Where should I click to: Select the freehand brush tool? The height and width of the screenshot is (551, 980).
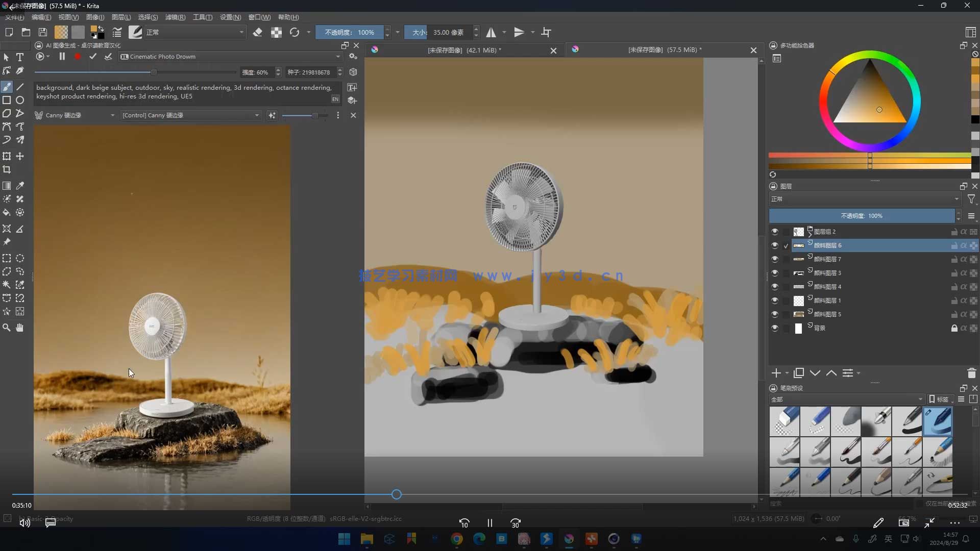7,87
